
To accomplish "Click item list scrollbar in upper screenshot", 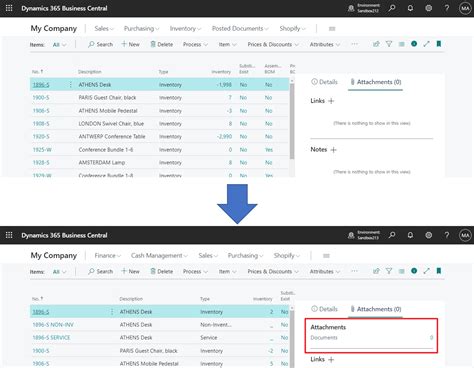I will click(292, 121).
